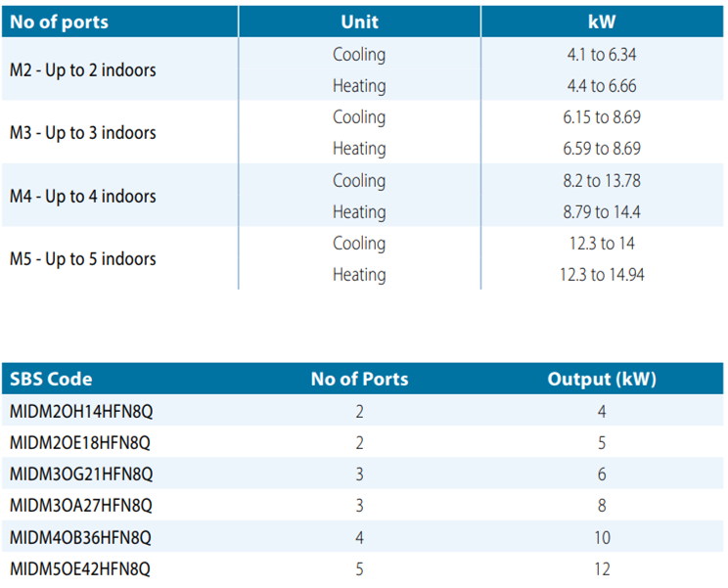Screen dimensions: 728x588
Task: Click the 'Unit' column header
Action: 359,22
